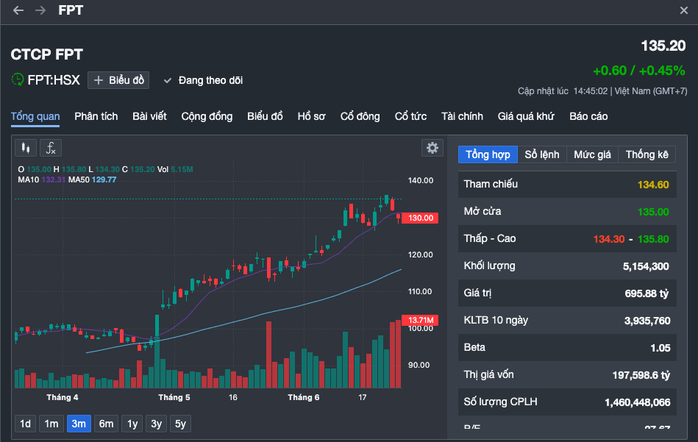Click the Tháng 6 label on time axis
This screenshot has height=442, width=698.
click(304, 397)
